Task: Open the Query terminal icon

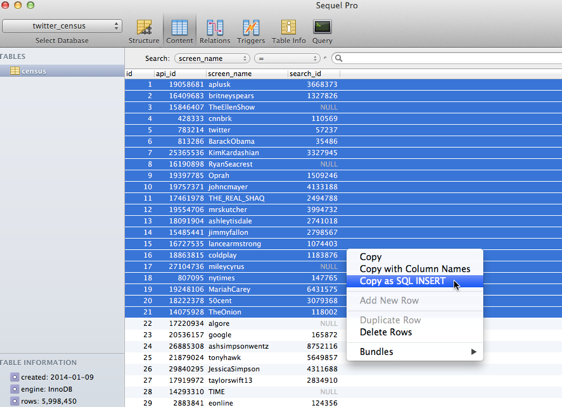Action: pyautogui.click(x=322, y=27)
